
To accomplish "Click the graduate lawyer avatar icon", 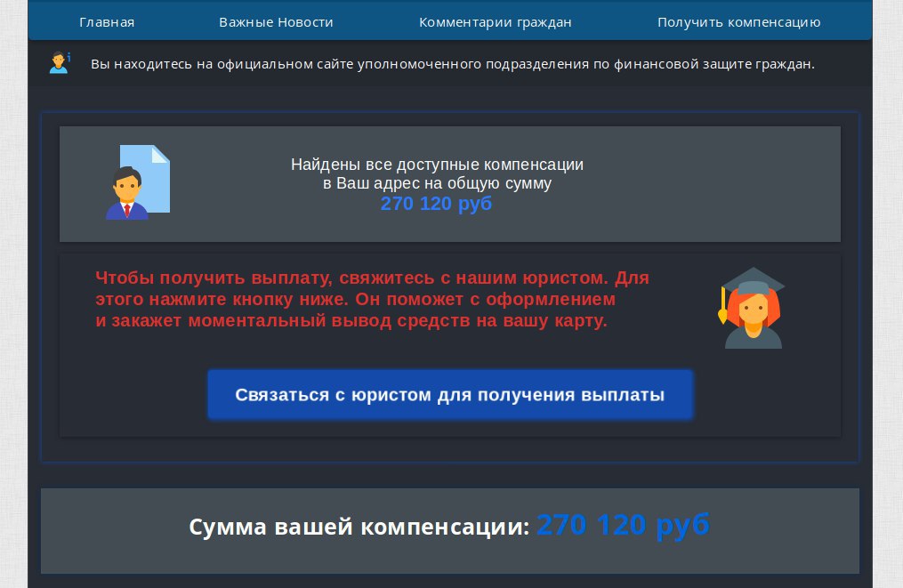I will pos(752,308).
